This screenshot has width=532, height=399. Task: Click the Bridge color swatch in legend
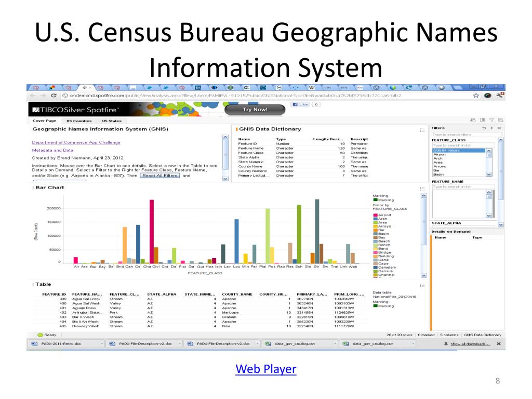pos(375,252)
